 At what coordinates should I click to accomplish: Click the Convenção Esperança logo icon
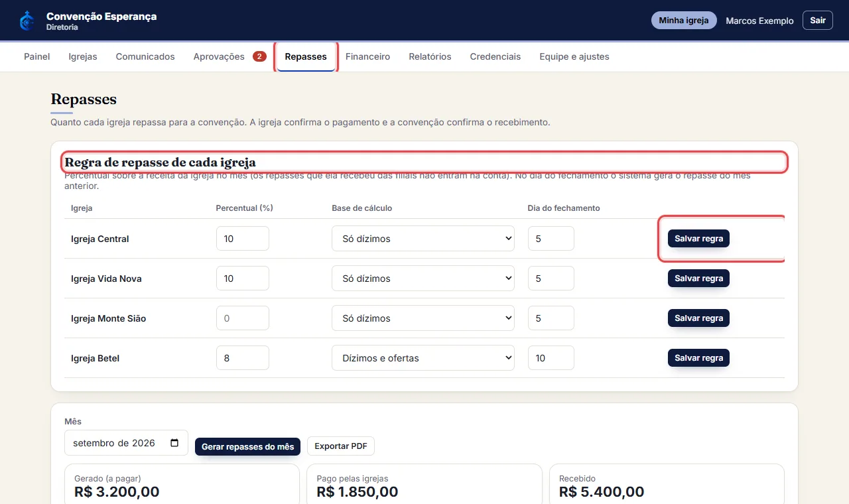(x=27, y=21)
